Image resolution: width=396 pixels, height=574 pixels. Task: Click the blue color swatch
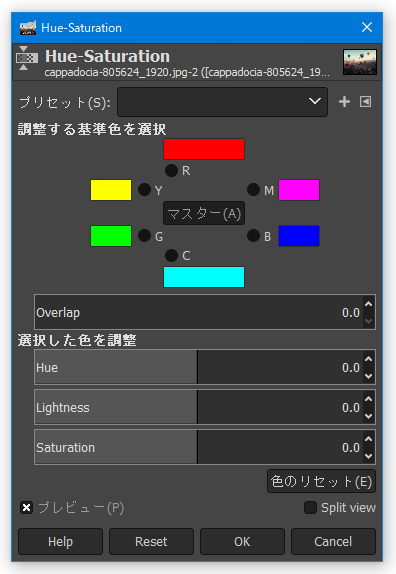[x=299, y=236]
